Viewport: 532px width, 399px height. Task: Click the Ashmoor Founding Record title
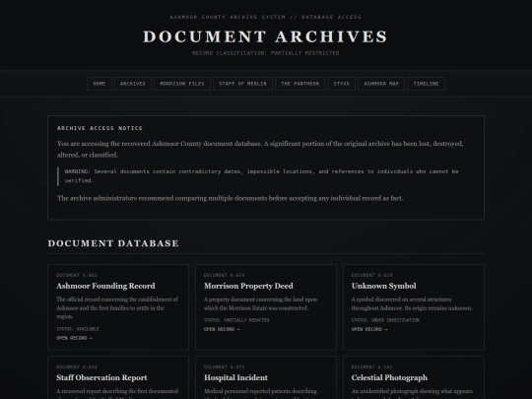tap(105, 286)
